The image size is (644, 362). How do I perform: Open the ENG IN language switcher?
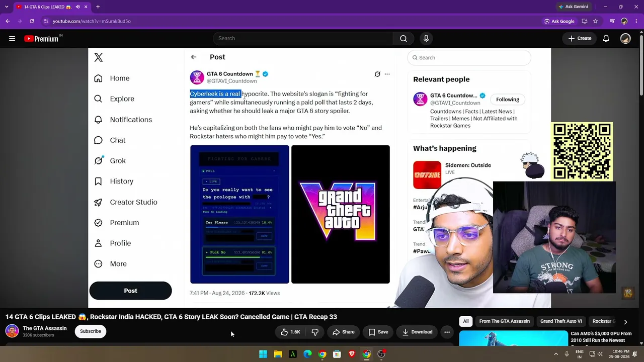pos(580,354)
